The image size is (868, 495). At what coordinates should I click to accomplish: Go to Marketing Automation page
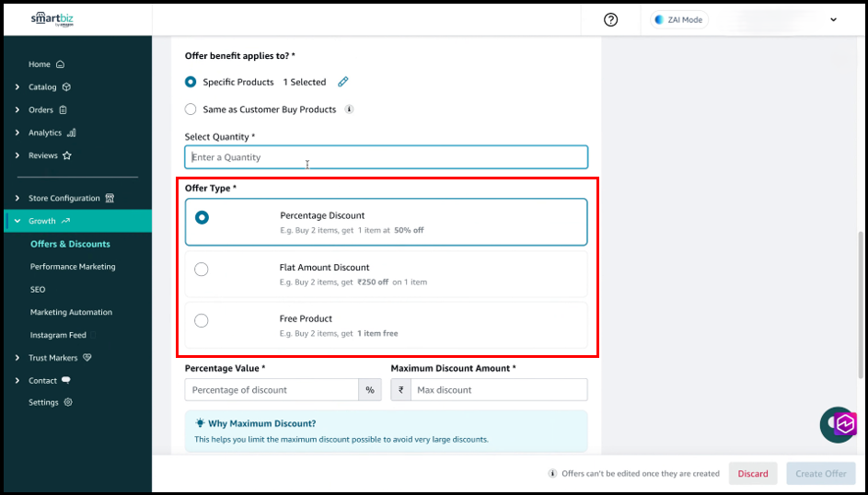[71, 313]
